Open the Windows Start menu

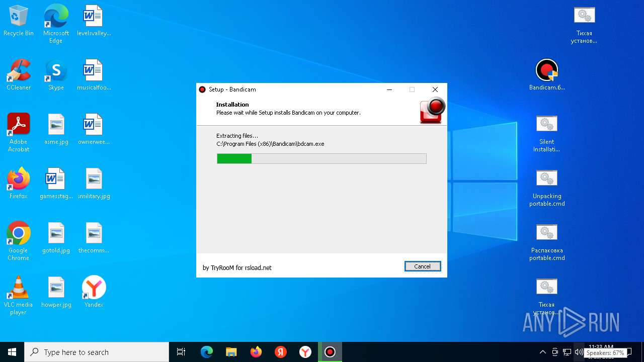pos(12,352)
